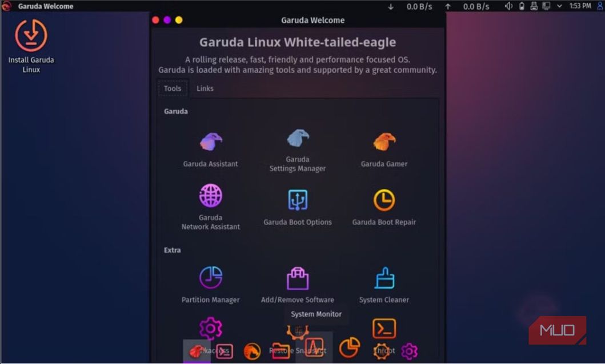Open removable devices tray icon
This screenshot has width=605, height=364.
(x=534, y=6)
